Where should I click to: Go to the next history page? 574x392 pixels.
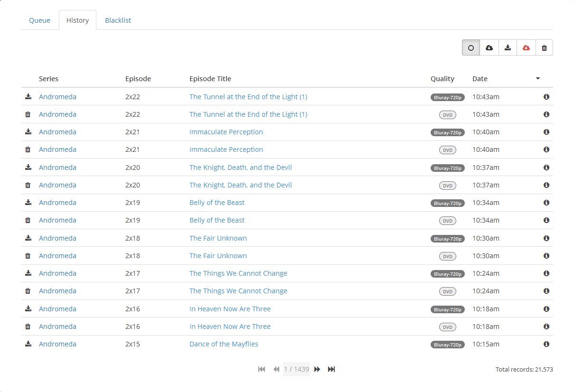[317, 369]
